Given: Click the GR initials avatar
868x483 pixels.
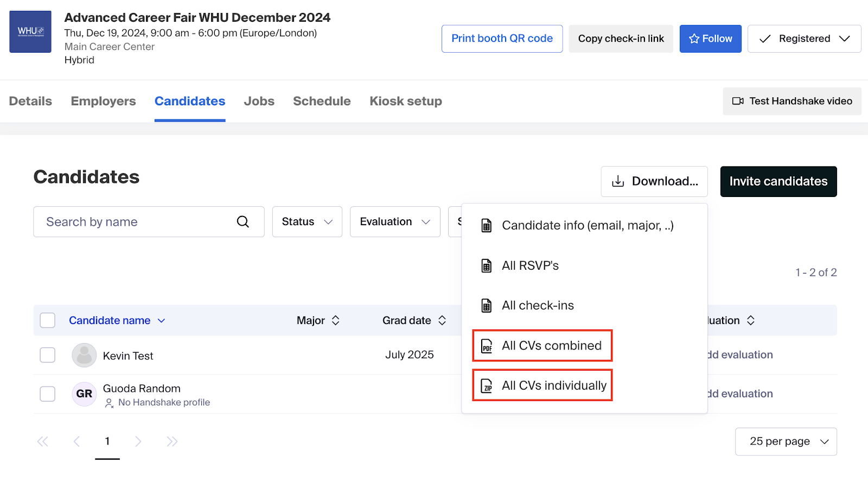Looking at the screenshot, I should point(84,393).
